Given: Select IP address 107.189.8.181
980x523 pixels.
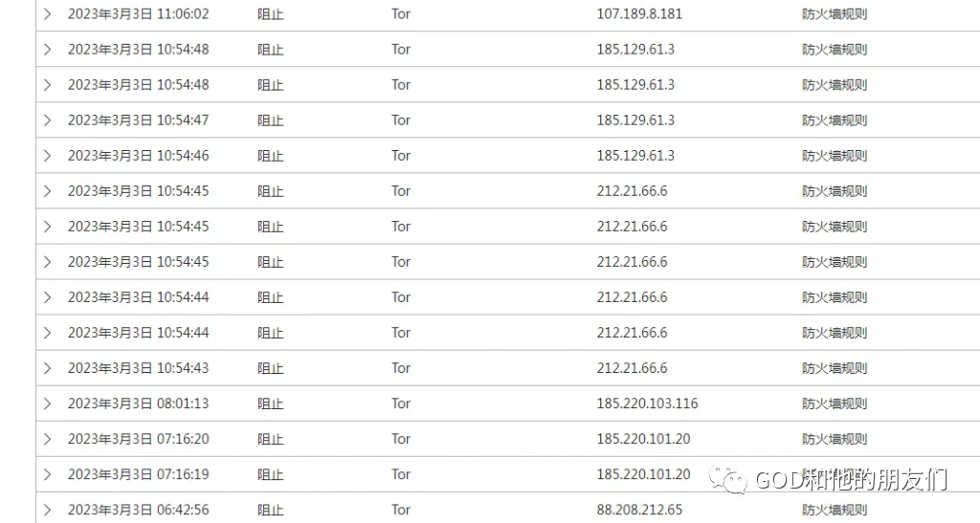Looking at the screenshot, I should [639, 14].
